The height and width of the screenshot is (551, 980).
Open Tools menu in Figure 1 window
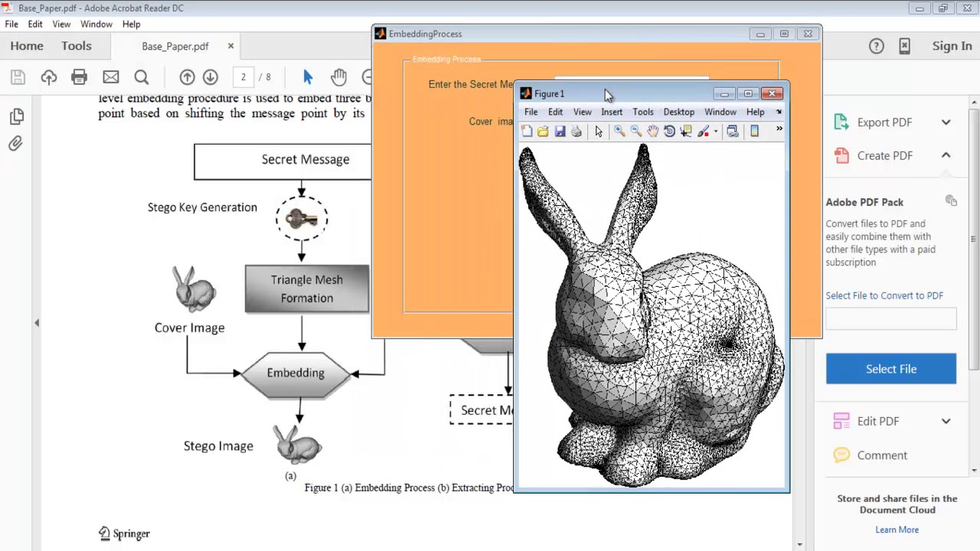pyautogui.click(x=643, y=112)
